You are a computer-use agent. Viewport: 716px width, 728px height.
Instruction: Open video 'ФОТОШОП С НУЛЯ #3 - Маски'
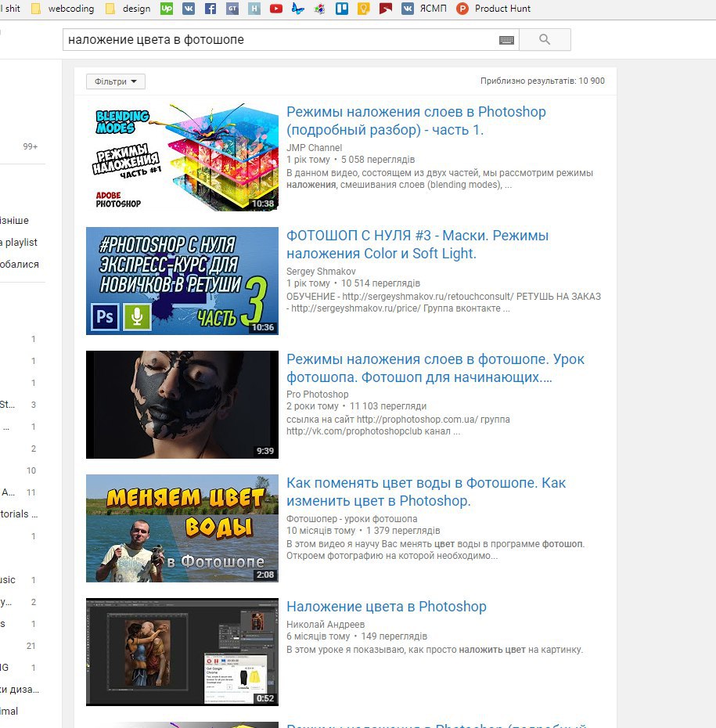pyautogui.click(x=417, y=244)
